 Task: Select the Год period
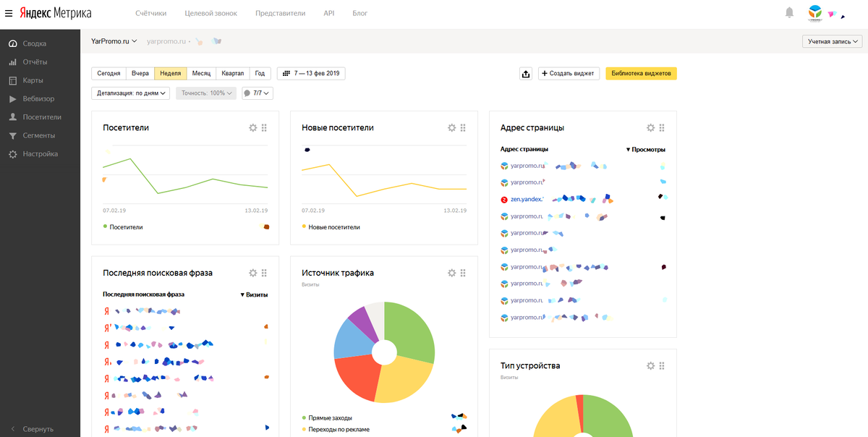click(260, 73)
